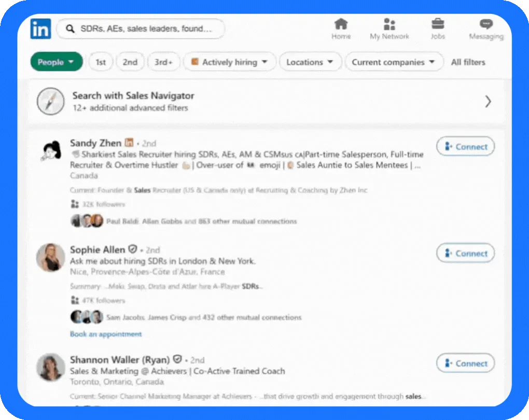Click the verified badge next to Sophie Allen
This screenshot has height=420, width=529.
click(132, 249)
